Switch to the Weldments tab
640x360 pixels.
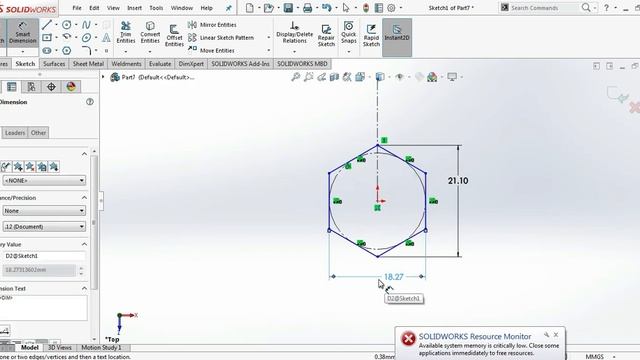[126, 64]
